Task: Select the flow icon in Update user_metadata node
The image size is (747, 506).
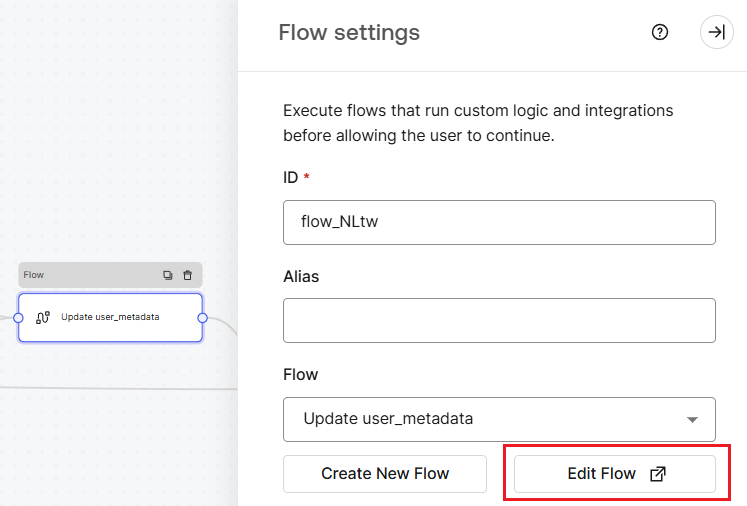Action: click(x=43, y=317)
